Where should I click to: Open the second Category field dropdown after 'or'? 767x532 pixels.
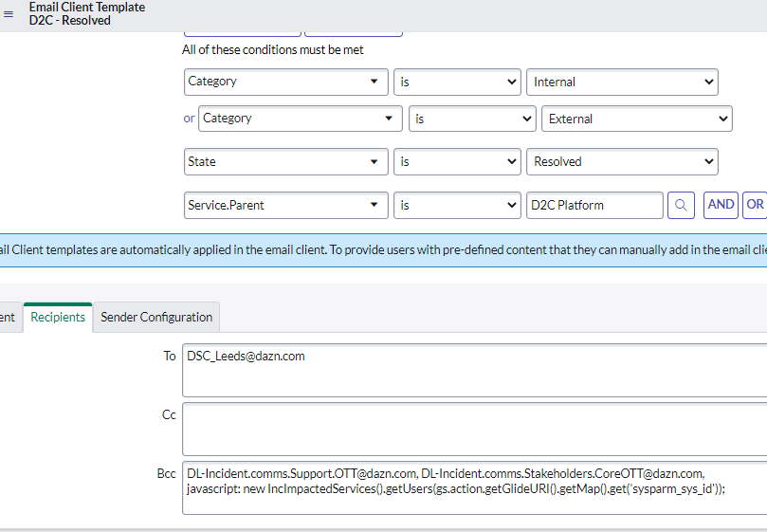tap(301, 119)
